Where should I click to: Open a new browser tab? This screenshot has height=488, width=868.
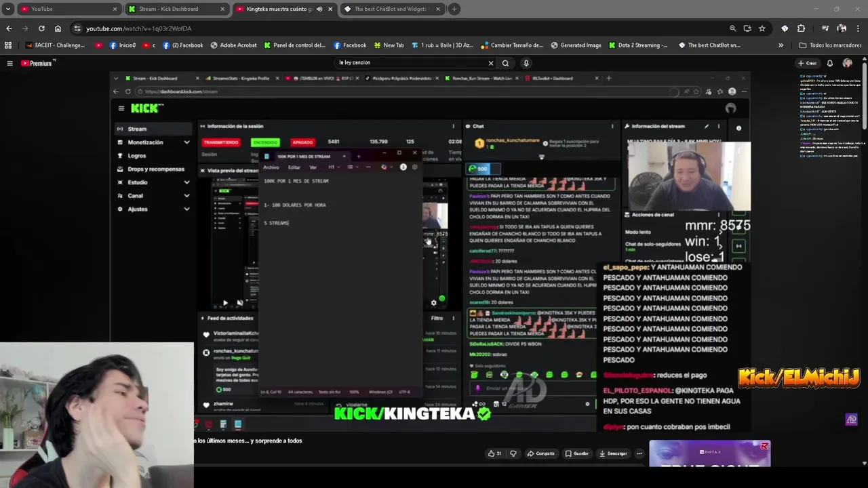tap(454, 9)
